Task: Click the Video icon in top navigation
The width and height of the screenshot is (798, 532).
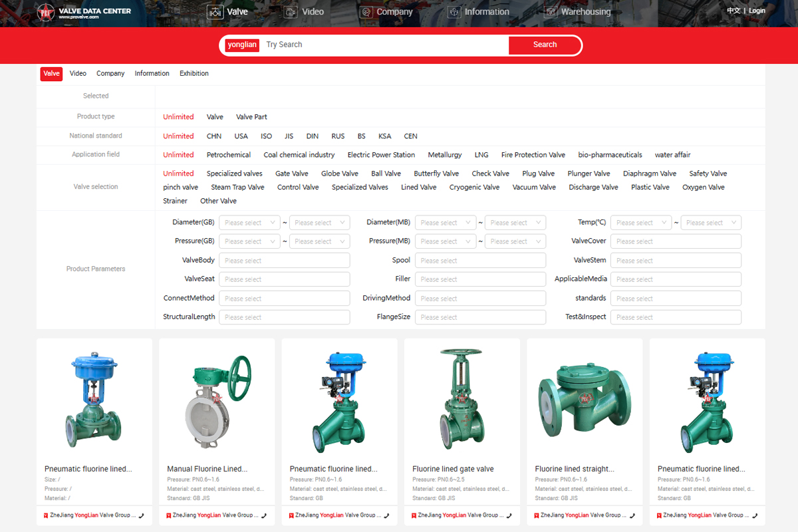Action: (291, 12)
